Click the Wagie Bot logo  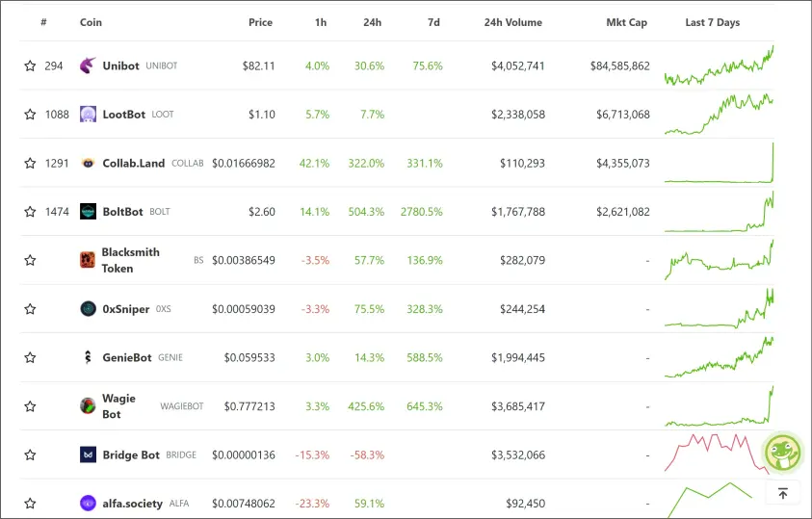(88, 406)
